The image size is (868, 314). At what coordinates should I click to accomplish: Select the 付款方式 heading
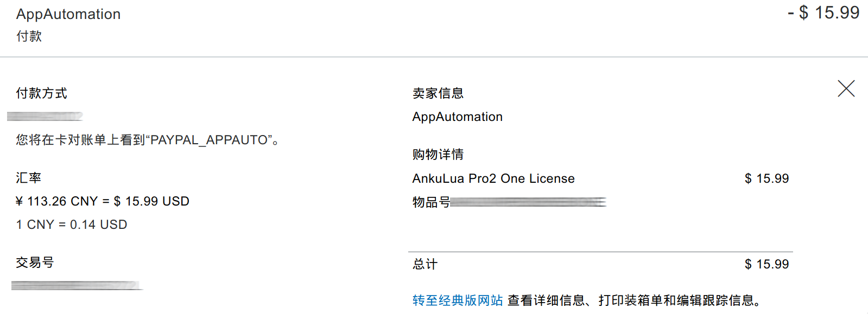41,93
